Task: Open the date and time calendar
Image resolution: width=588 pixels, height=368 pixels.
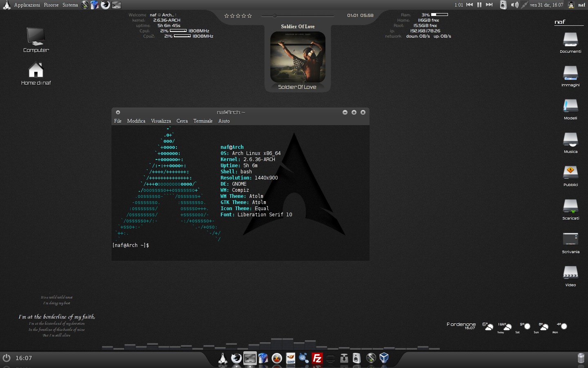Action: click(546, 5)
